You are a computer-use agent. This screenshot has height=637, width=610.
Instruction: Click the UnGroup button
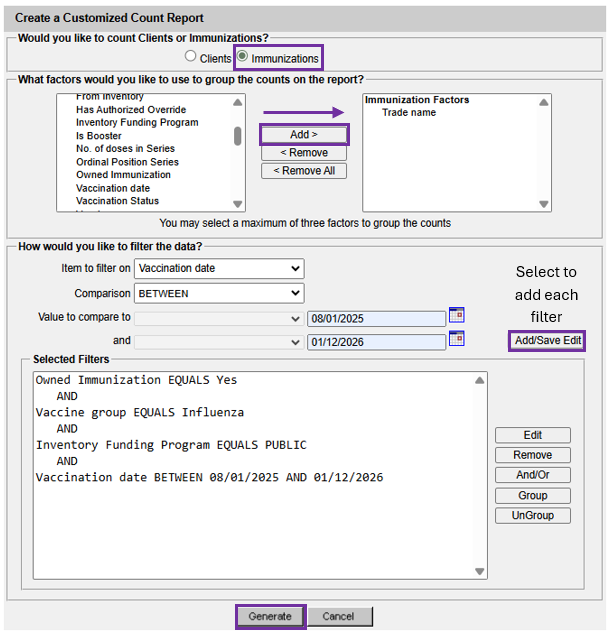533,515
